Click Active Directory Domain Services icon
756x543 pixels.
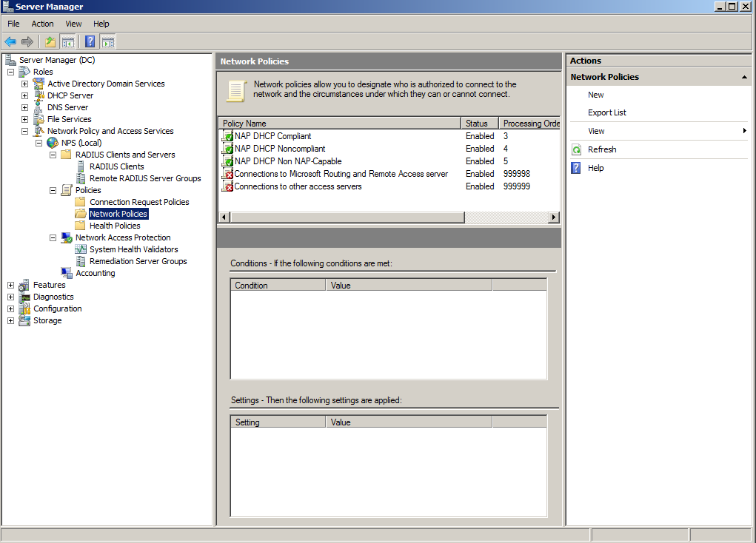[x=39, y=84]
